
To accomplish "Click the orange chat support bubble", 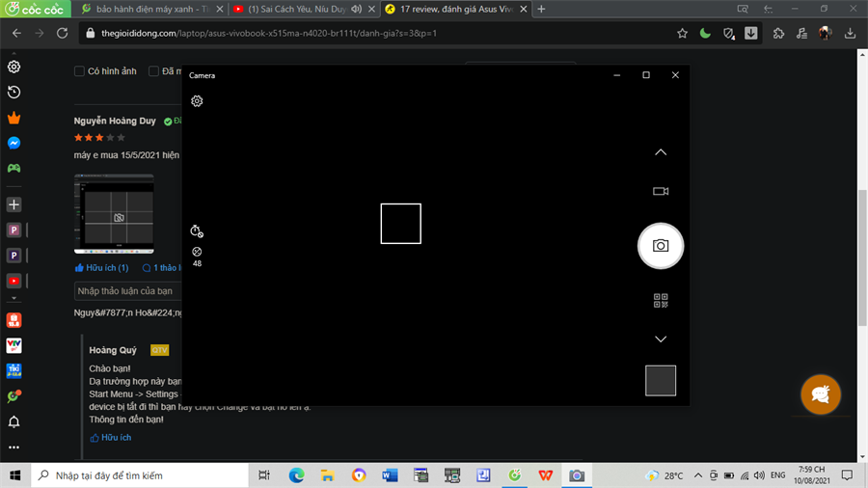I will pyautogui.click(x=821, y=394).
